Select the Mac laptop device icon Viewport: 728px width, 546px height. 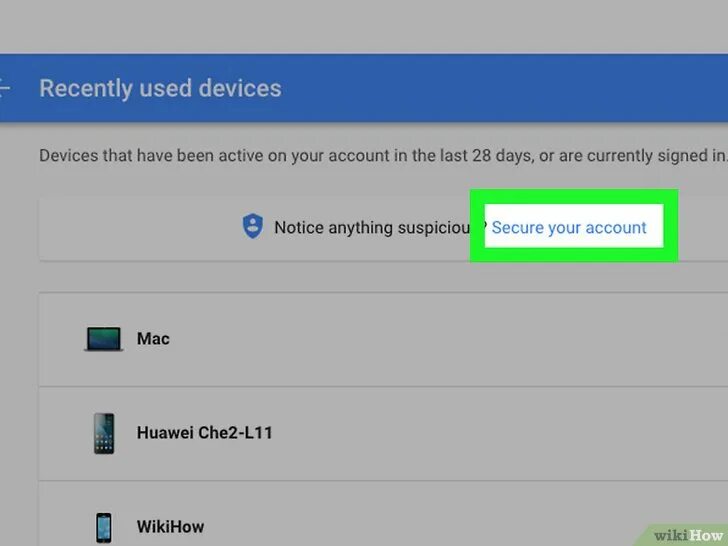pos(104,339)
